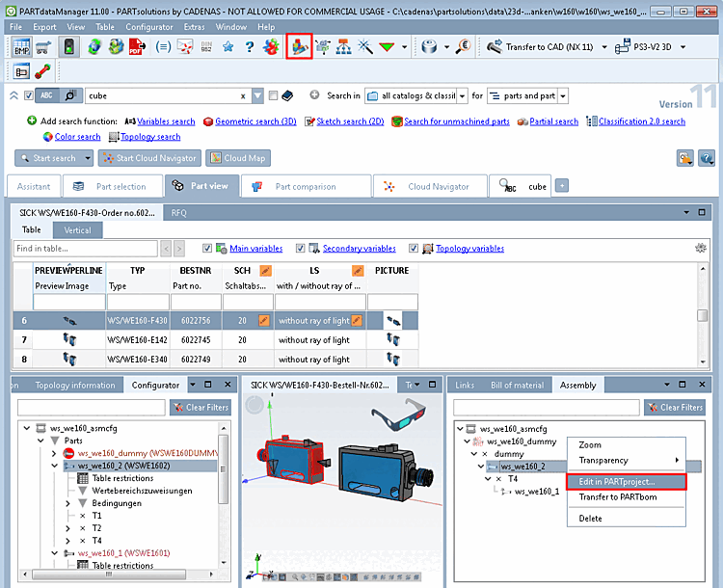Click the orange edit icon in LS header

click(358, 271)
